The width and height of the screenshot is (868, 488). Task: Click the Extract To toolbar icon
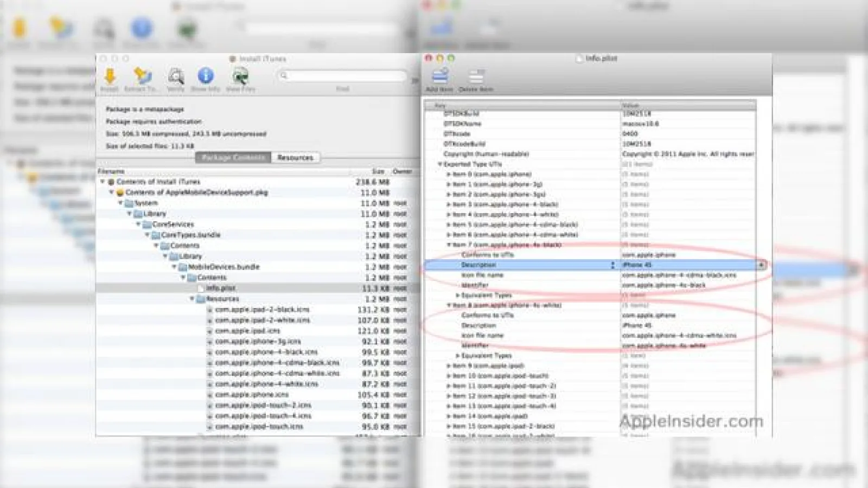(143, 76)
